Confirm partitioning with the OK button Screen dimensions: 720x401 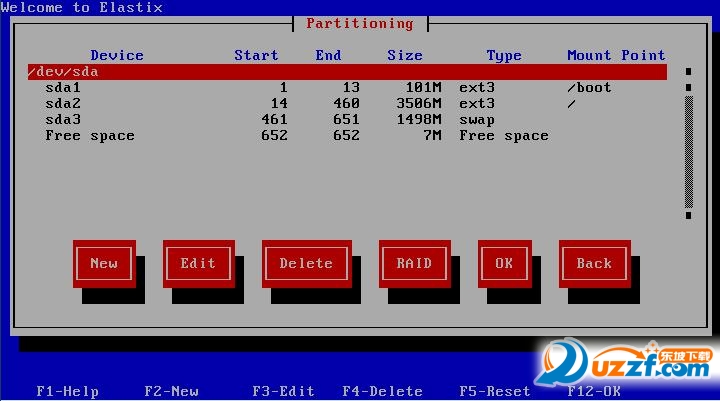[504, 264]
